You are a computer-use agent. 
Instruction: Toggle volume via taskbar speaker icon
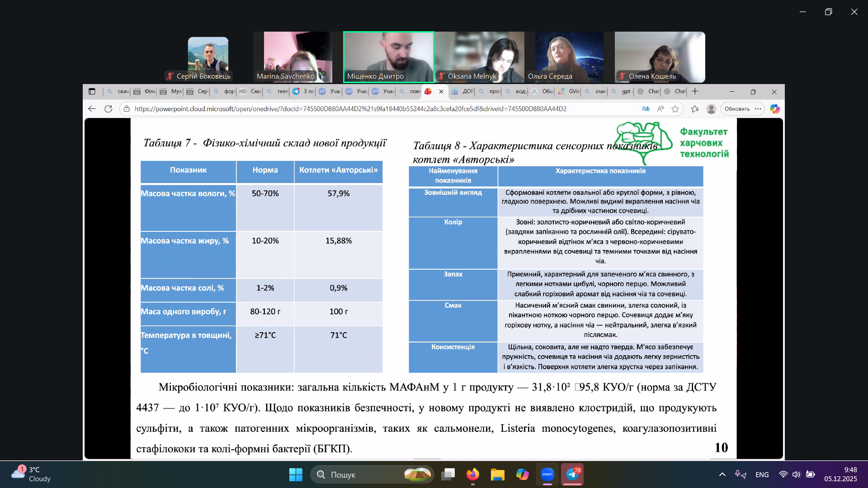coord(796,474)
